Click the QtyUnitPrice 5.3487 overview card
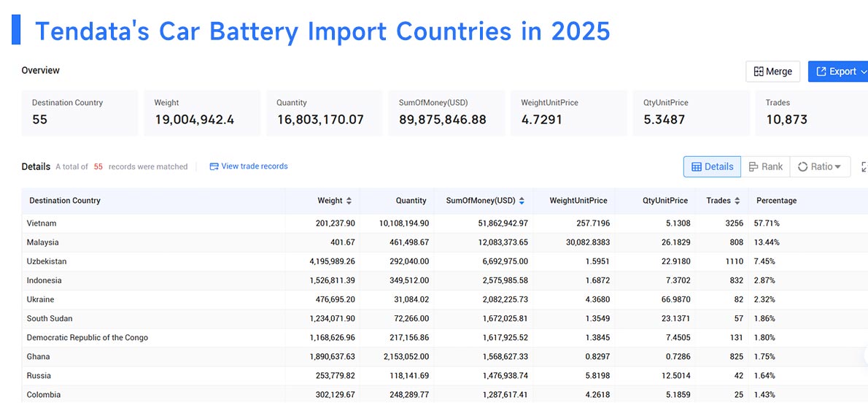 click(691, 113)
